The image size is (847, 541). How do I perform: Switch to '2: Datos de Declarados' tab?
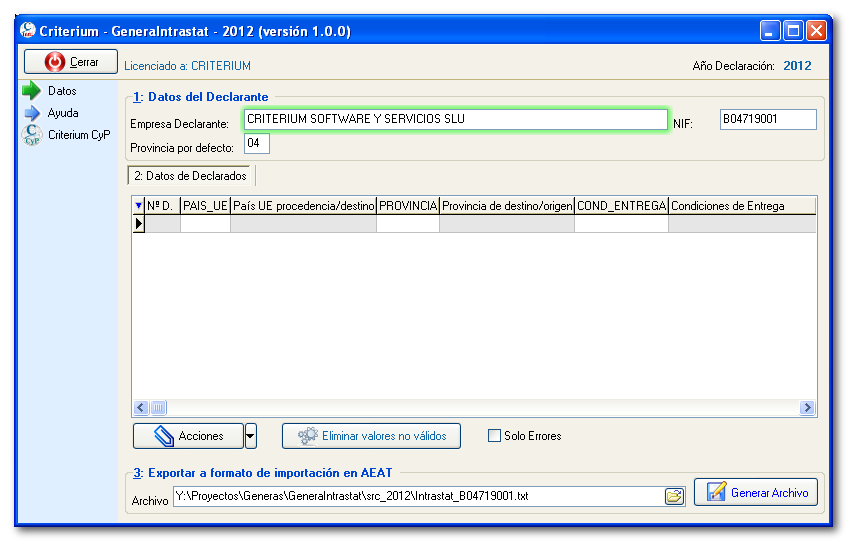click(x=190, y=176)
